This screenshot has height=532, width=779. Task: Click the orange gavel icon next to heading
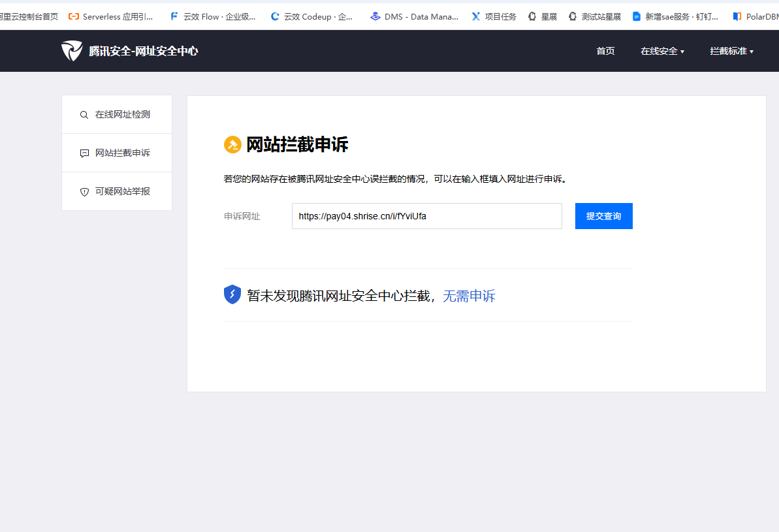coord(232,144)
